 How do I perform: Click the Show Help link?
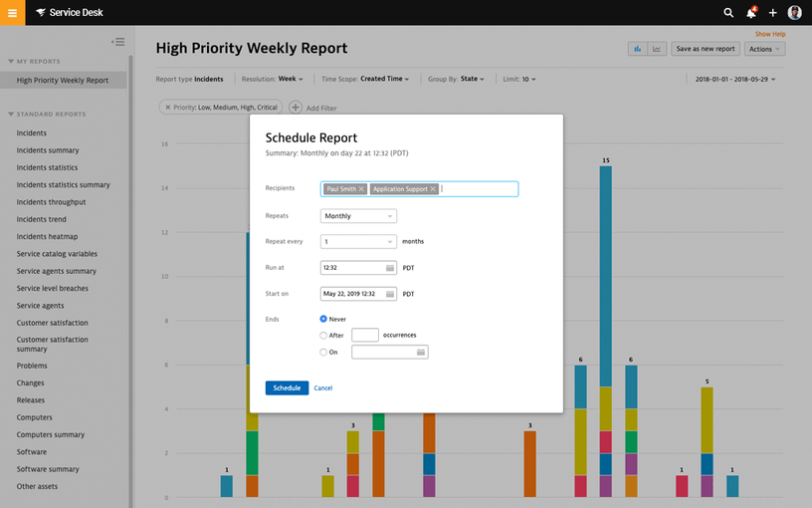[770, 34]
